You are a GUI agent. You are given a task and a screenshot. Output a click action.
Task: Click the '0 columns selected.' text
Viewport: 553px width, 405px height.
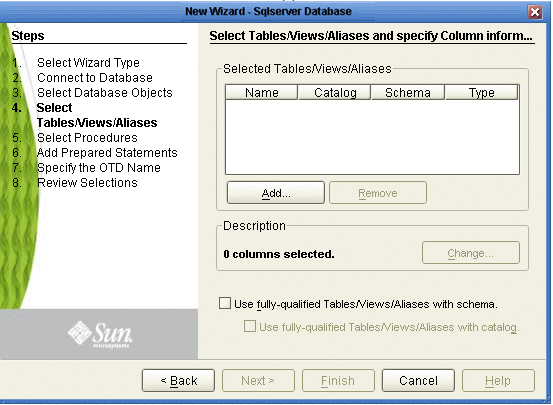(x=279, y=254)
